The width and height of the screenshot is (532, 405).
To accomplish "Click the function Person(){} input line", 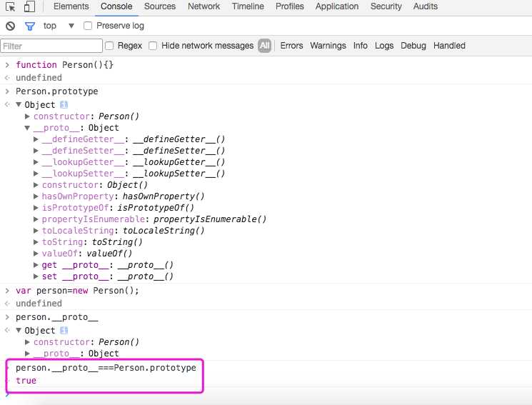I will (x=64, y=65).
